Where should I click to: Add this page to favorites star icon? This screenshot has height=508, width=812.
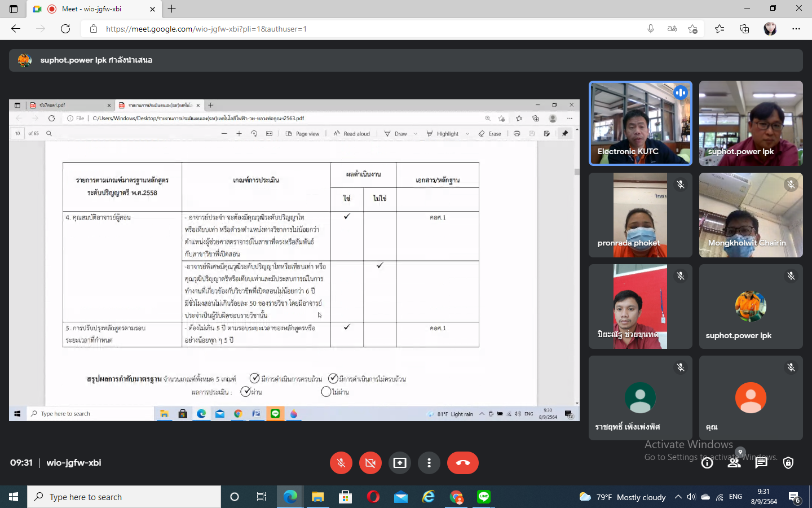[x=692, y=29]
